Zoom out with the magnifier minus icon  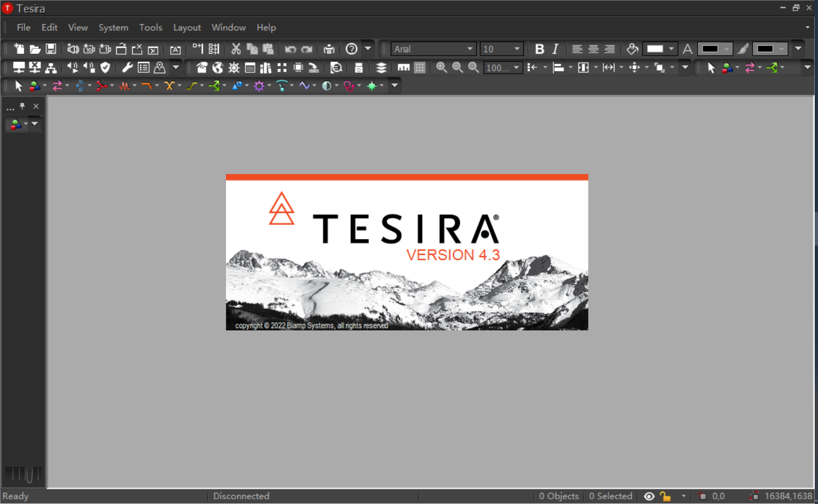458,68
